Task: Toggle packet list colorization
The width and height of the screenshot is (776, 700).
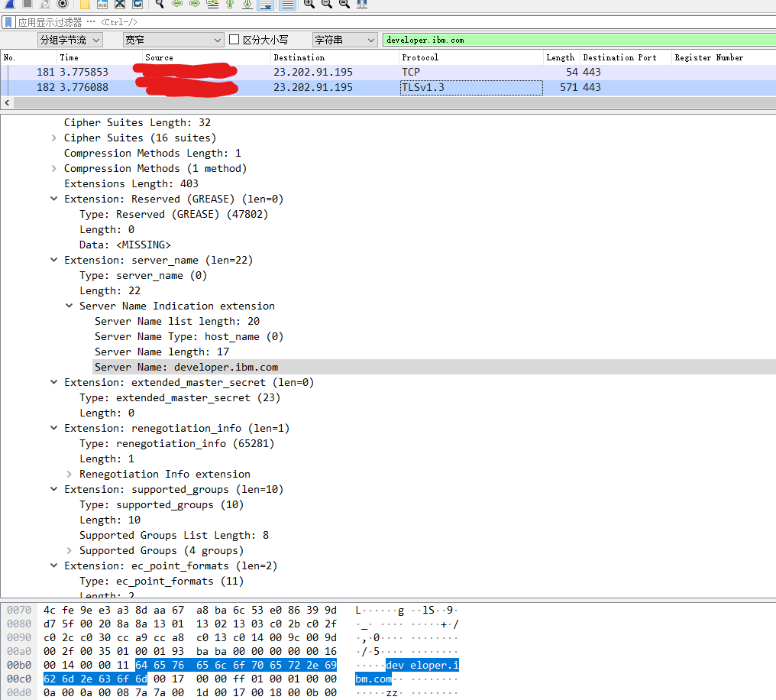Action: tap(287, 5)
